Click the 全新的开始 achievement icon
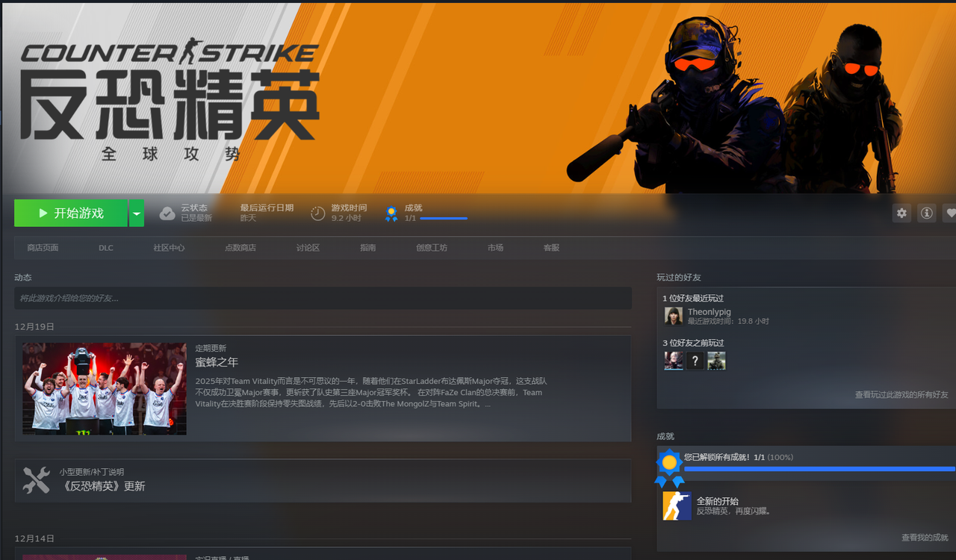The width and height of the screenshot is (956, 560). (677, 506)
